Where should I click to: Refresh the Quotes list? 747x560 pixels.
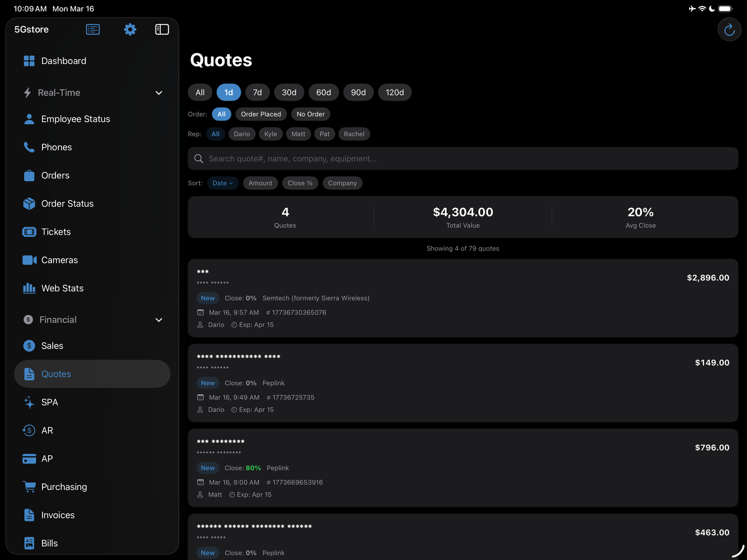[x=729, y=29]
